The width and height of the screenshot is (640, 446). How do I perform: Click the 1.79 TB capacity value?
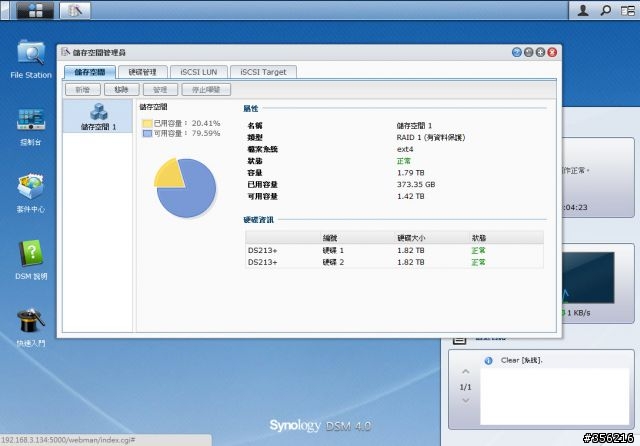[x=411, y=173]
